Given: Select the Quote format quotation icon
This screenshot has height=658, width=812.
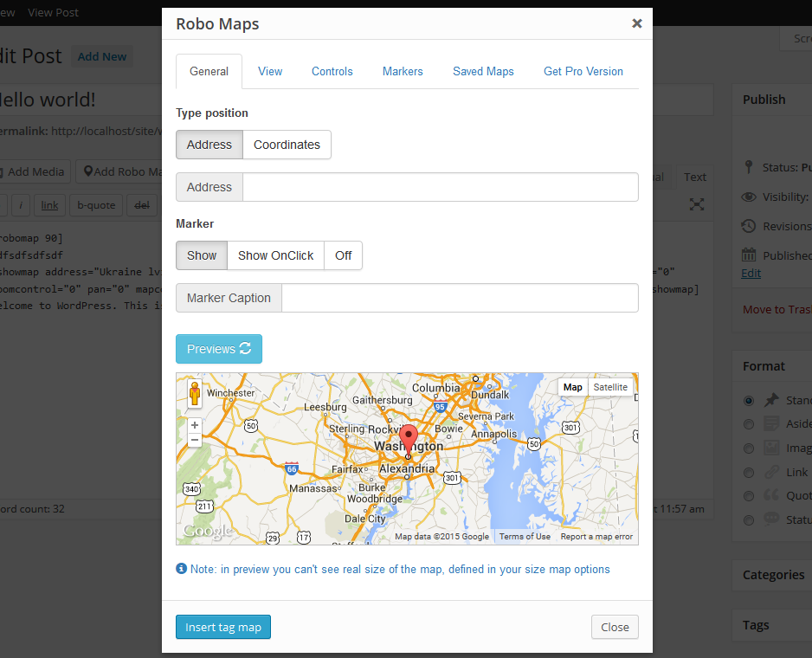Looking at the screenshot, I should 771,494.
